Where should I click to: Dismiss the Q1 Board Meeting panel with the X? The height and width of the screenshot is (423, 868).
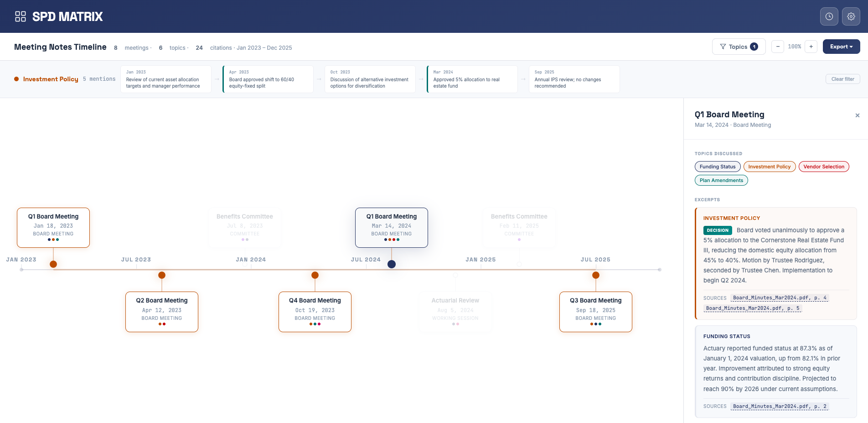858,115
